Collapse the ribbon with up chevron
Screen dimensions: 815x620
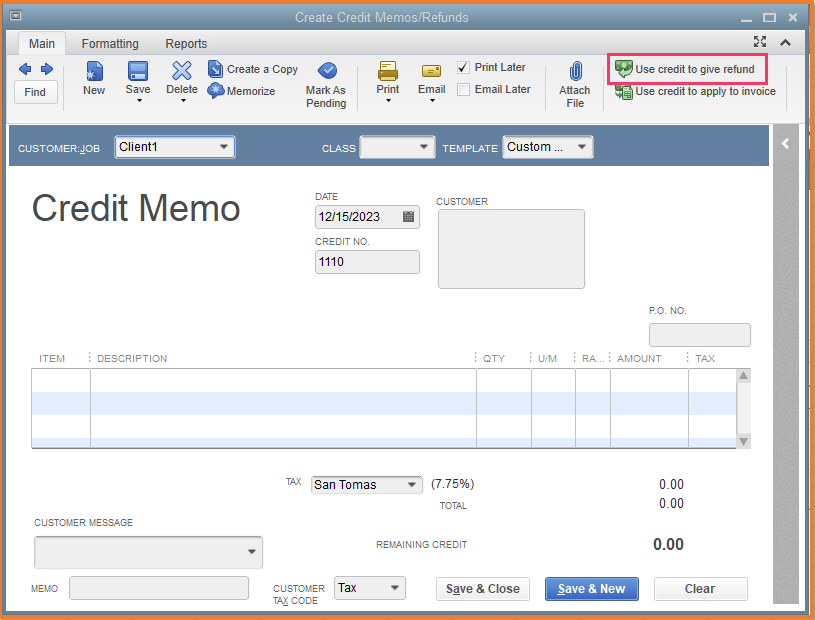[x=785, y=43]
